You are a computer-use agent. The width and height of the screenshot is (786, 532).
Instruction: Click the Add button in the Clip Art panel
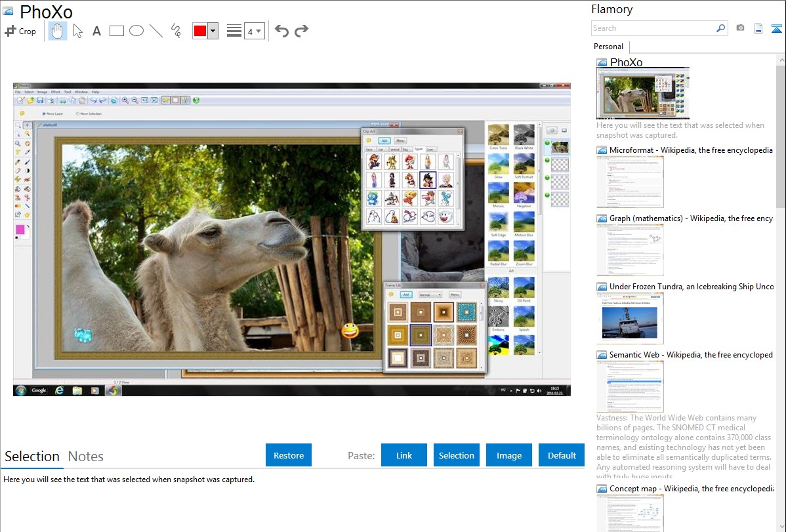tap(384, 141)
